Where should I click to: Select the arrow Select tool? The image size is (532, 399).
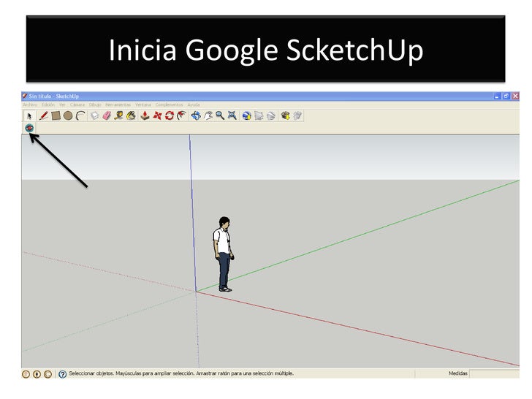coord(29,116)
